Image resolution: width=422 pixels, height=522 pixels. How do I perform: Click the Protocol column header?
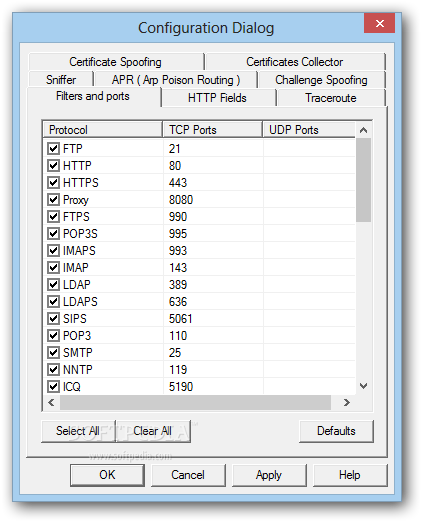[103, 130]
